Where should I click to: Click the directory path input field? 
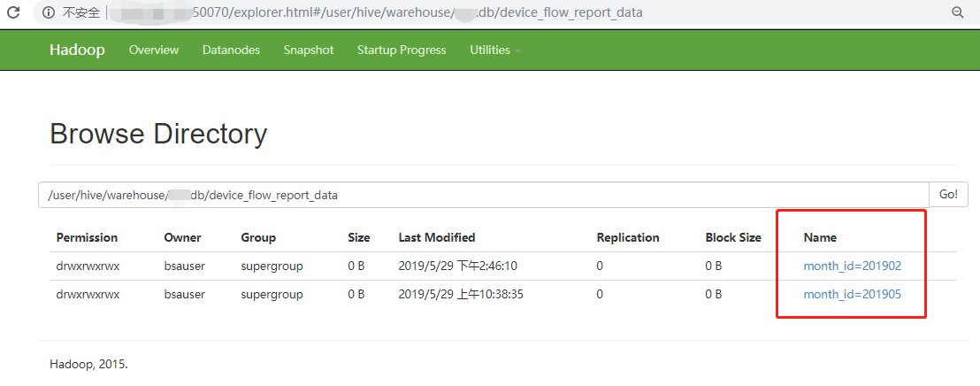(x=484, y=195)
